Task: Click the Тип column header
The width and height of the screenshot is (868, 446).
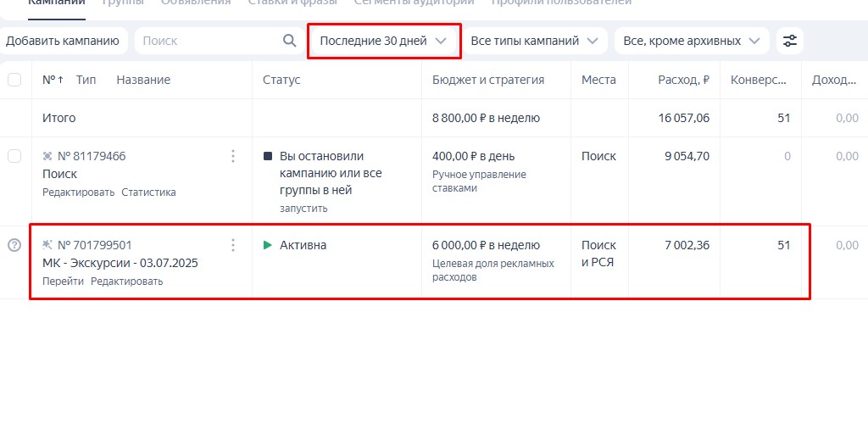Action: 86,80
